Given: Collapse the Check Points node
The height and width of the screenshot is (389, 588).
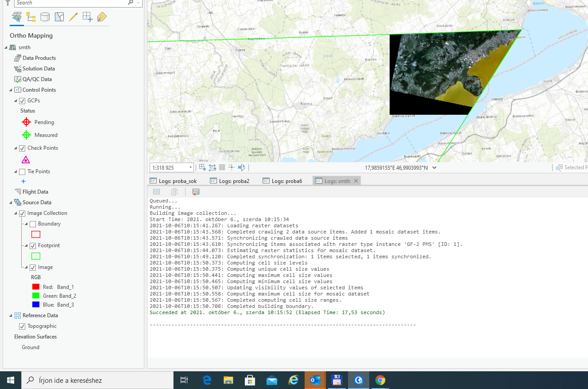Looking at the screenshot, I should [x=16, y=148].
